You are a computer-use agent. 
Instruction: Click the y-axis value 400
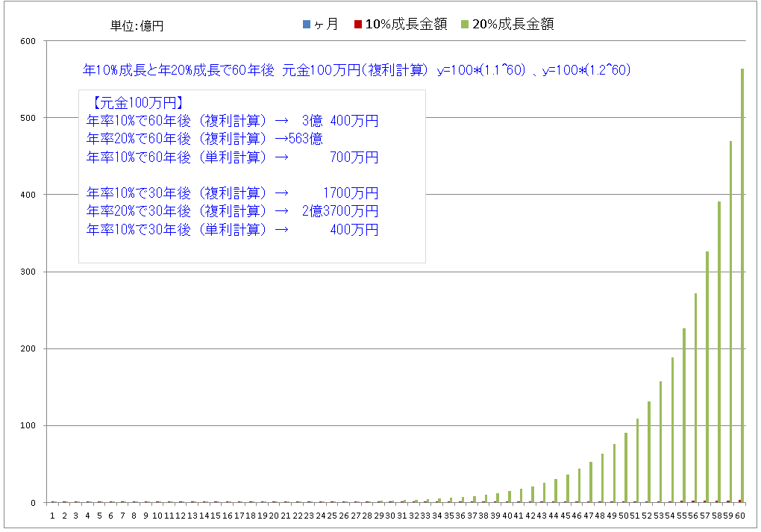click(x=28, y=195)
